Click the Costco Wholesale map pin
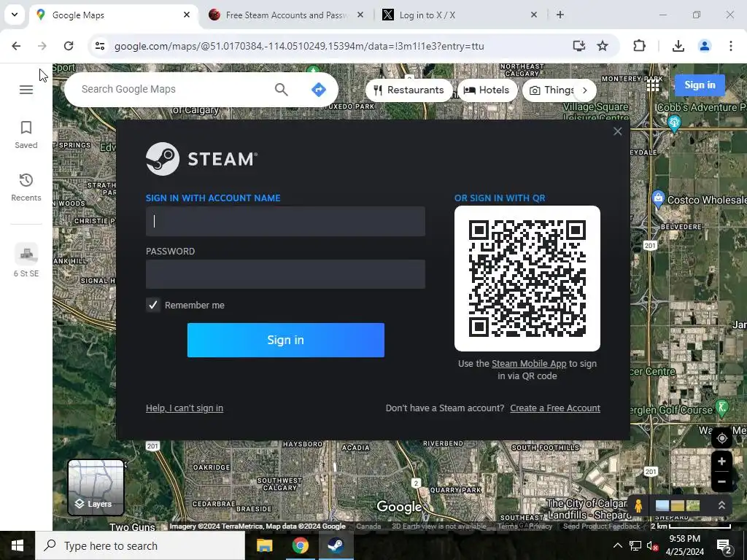Viewport: 747px width, 560px height. pos(658,198)
